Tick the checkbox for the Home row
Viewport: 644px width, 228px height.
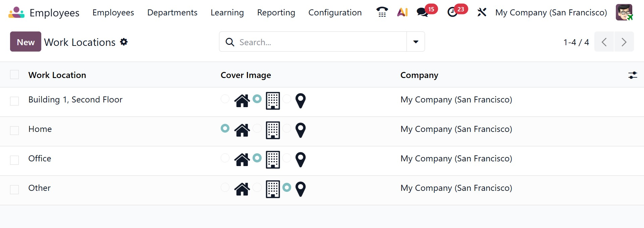pos(14,130)
